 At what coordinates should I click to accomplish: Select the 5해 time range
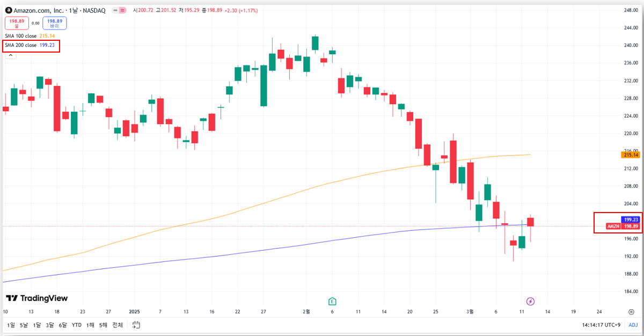click(x=104, y=325)
